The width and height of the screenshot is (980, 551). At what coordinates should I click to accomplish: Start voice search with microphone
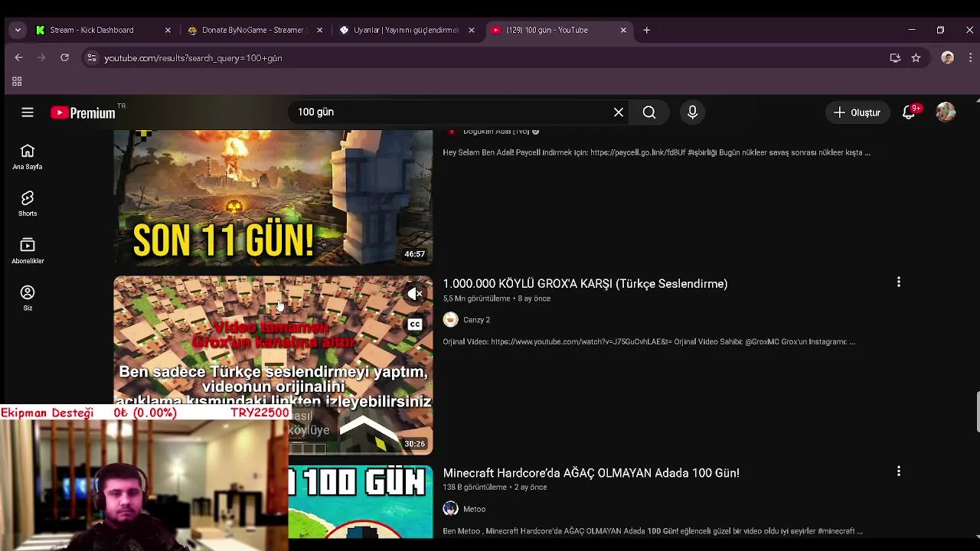tap(692, 112)
